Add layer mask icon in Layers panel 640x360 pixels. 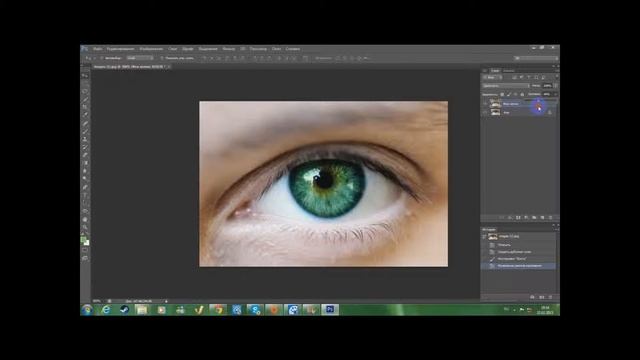pos(518,218)
